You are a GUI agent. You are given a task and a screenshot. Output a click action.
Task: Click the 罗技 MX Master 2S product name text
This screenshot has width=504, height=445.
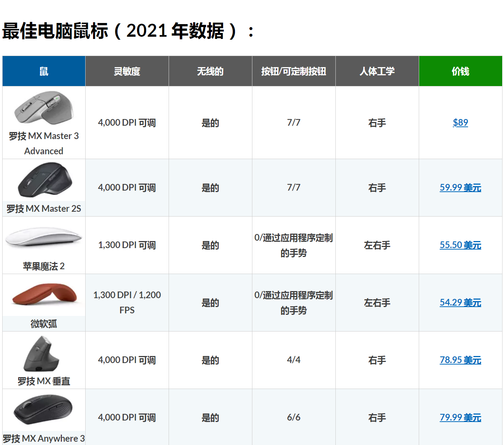(43, 208)
